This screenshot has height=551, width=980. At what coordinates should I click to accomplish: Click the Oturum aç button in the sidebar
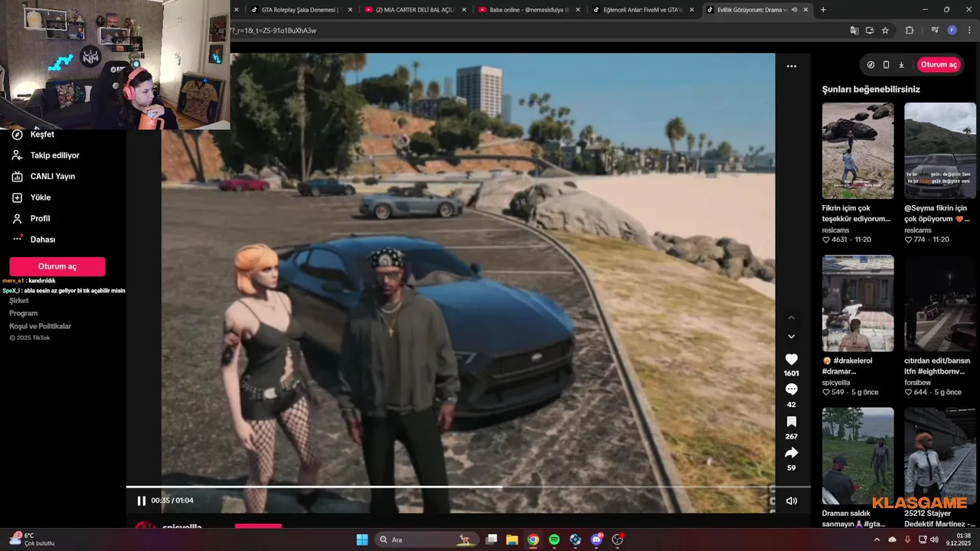pyautogui.click(x=57, y=266)
